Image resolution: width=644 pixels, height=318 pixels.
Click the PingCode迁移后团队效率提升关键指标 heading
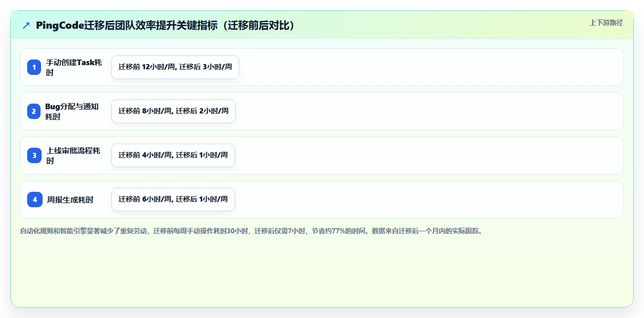tap(166, 25)
